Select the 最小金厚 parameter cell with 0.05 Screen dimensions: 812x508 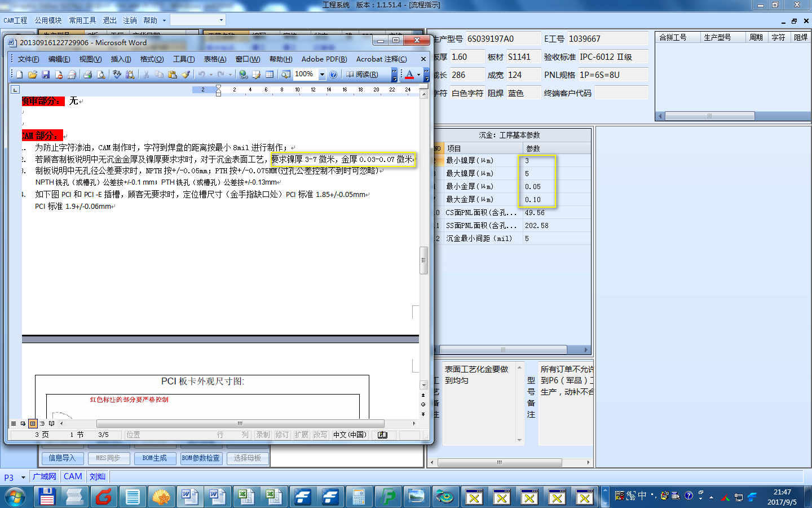(557, 186)
